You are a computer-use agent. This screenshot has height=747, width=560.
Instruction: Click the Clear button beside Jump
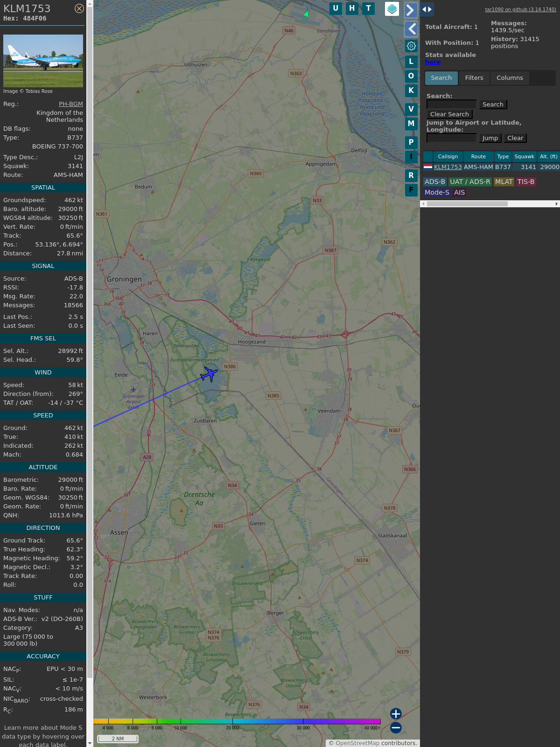515,138
